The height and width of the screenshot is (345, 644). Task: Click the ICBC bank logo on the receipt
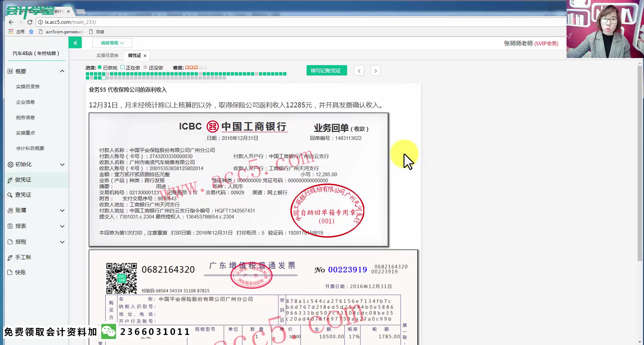[x=213, y=127]
